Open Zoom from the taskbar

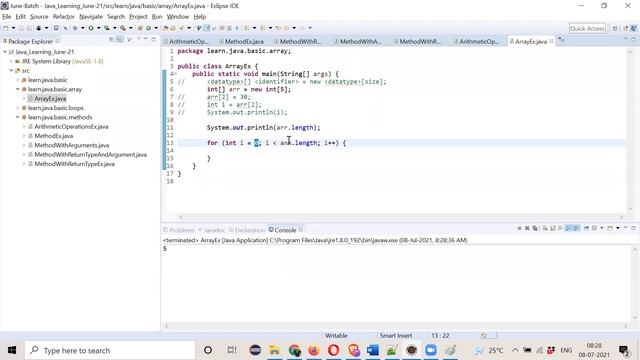(431, 350)
